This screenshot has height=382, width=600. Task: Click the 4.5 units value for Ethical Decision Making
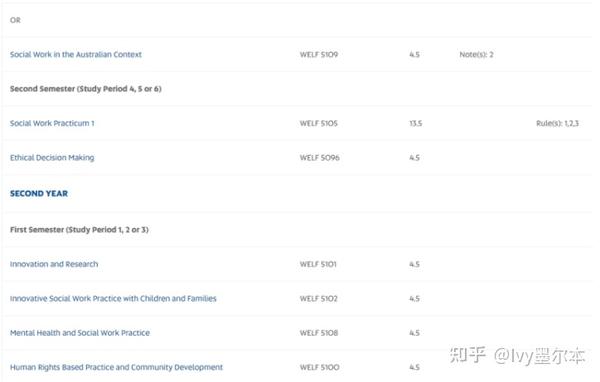(414, 158)
